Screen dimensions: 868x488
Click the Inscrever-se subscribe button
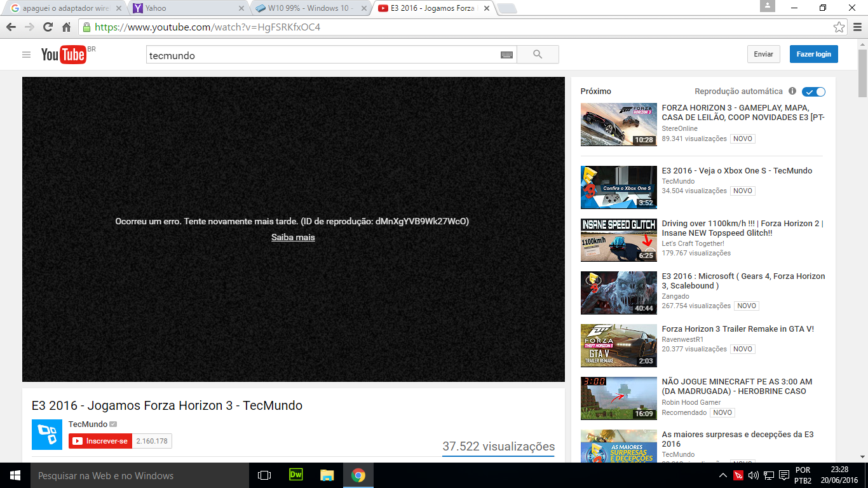tap(100, 441)
